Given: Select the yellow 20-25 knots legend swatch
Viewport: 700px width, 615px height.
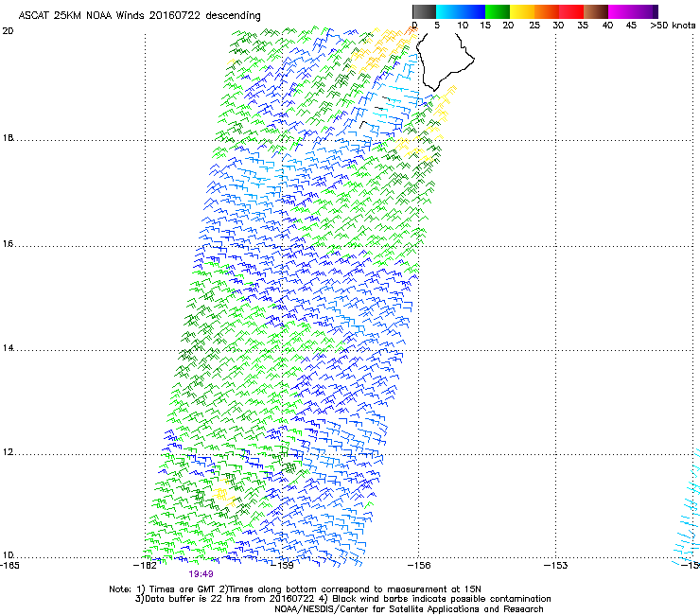Looking at the screenshot, I should 522,11.
